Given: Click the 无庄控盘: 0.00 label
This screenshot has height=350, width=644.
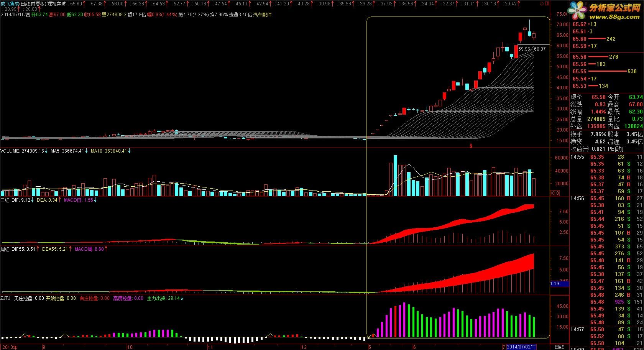Looking at the screenshot, I should click(x=29, y=298).
